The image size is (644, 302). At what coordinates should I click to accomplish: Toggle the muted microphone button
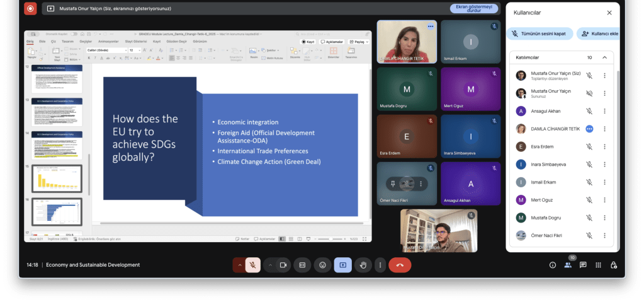[x=252, y=265]
